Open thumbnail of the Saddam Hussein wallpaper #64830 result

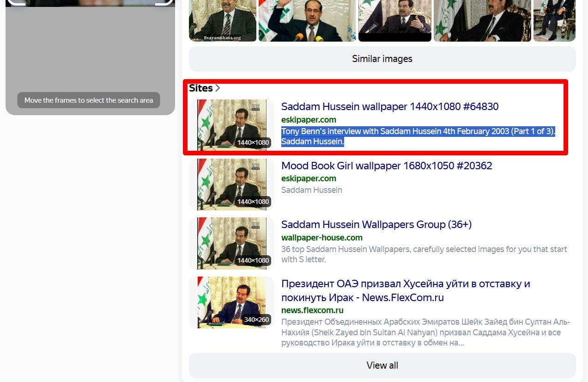point(232,125)
